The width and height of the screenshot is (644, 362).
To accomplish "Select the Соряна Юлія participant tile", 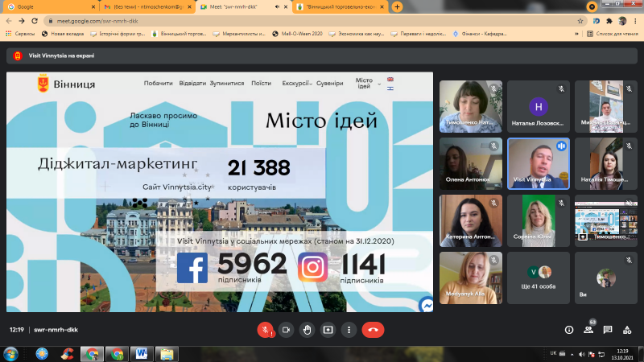I will click(x=539, y=220).
